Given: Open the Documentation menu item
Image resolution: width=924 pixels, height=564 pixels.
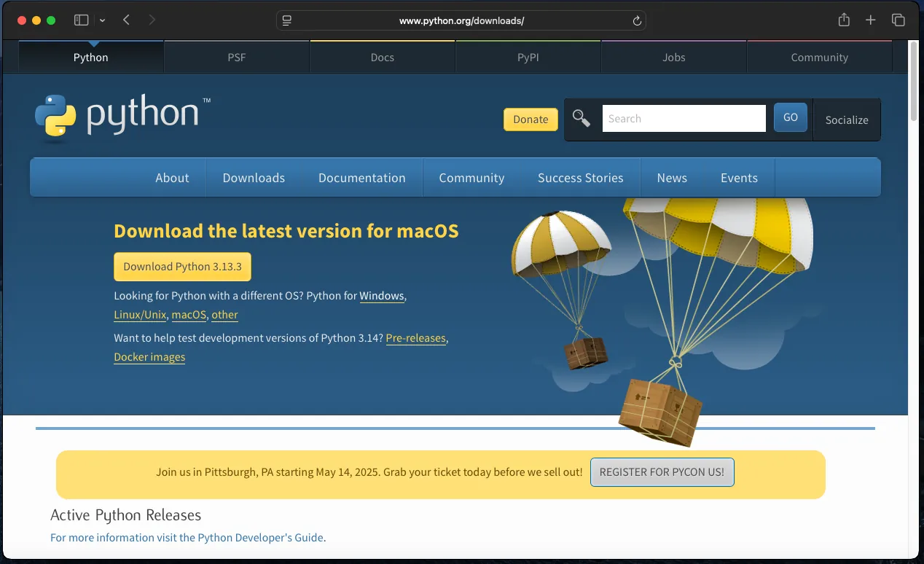Looking at the screenshot, I should tap(361, 178).
